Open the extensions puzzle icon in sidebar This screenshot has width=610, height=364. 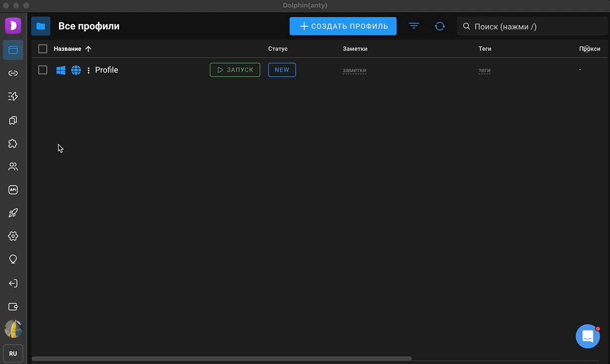coord(13,144)
